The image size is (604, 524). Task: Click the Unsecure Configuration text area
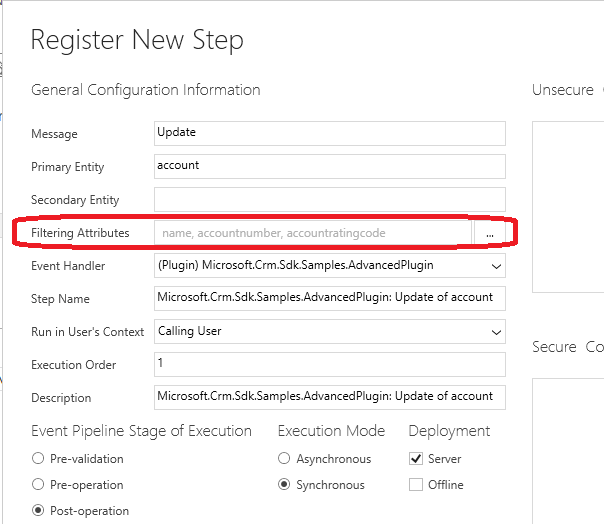tap(568, 205)
